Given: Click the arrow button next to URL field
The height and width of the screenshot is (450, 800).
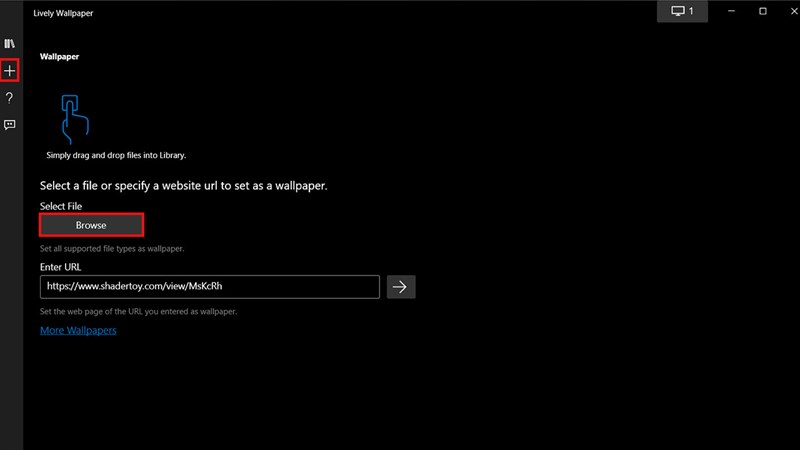Looking at the screenshot, I should coord(400,287).
